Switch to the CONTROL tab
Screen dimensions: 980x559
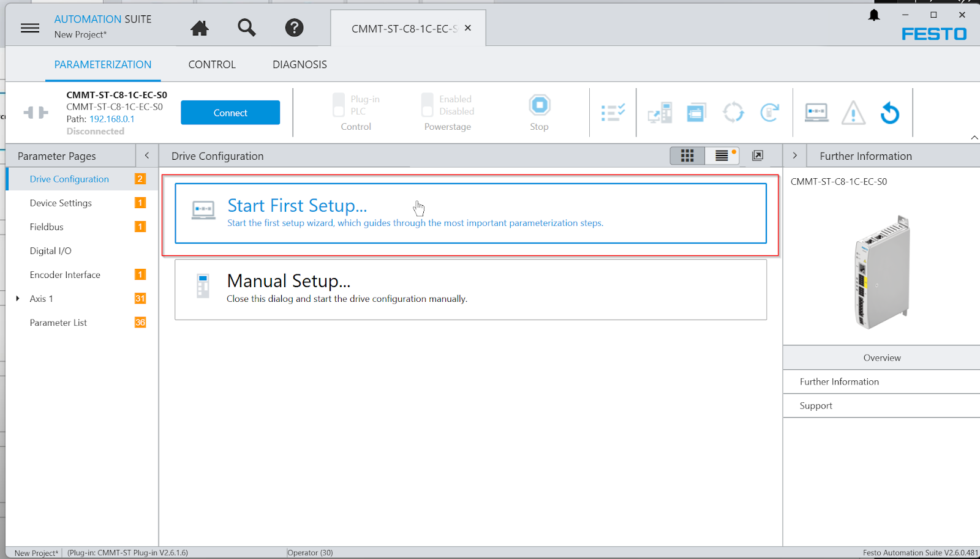(212, 64)
